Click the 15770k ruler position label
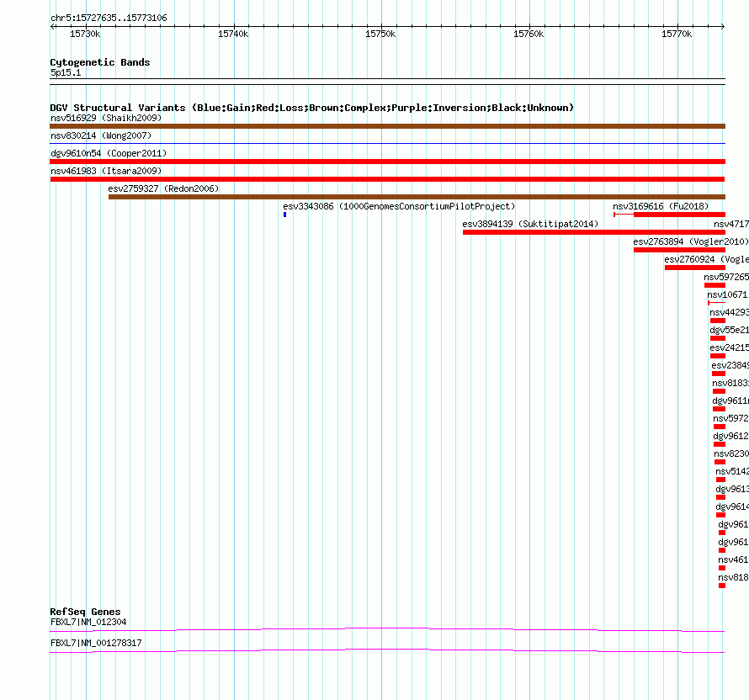The width and height of the screenshot is (749, 700). coord(677,34)
